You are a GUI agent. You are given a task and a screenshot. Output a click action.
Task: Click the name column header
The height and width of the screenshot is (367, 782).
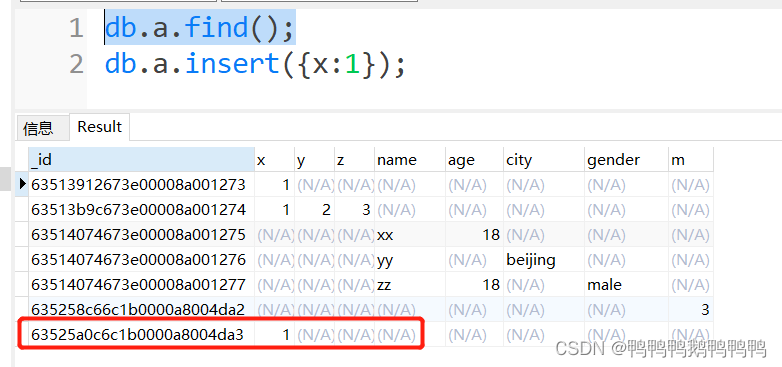pyautogui.click(x=409, y=160)
